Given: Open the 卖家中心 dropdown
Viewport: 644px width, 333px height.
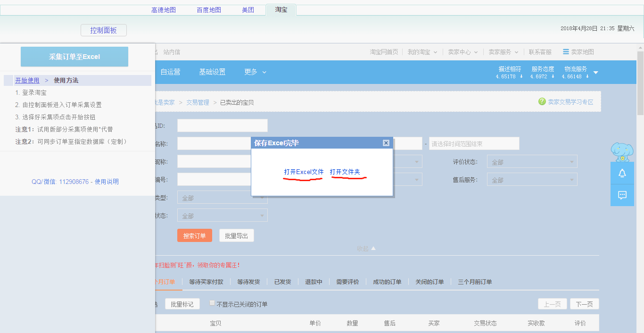Looking at the screenshot, I should (462, 52).
